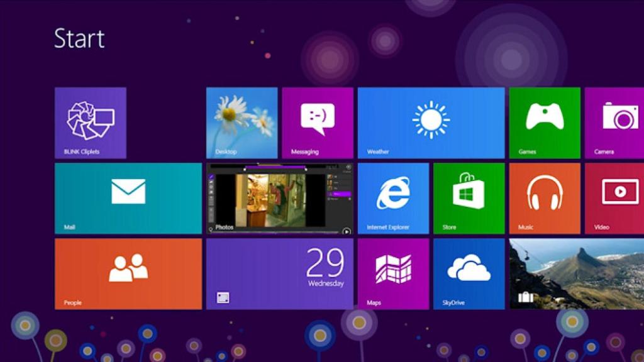This screenshot has height=362, width=644.
Task: Launch Internet Explorer
Action: [392, 198]
